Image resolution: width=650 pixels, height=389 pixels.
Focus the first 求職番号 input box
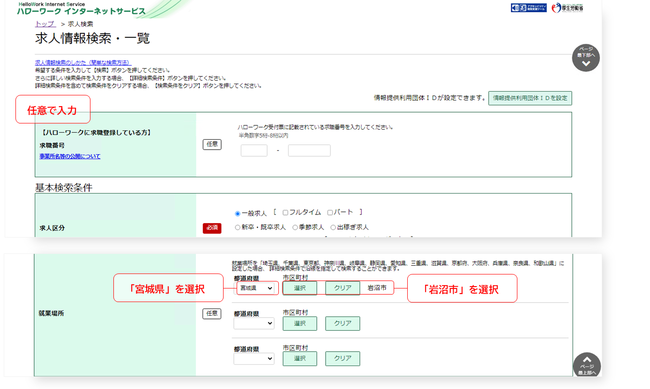254,150
